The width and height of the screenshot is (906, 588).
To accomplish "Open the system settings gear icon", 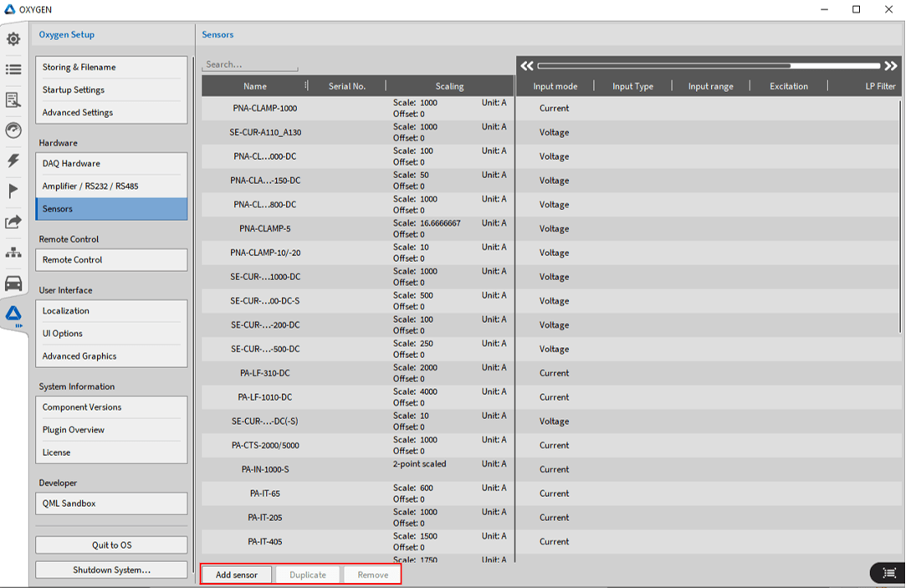I will pos(13,39).
